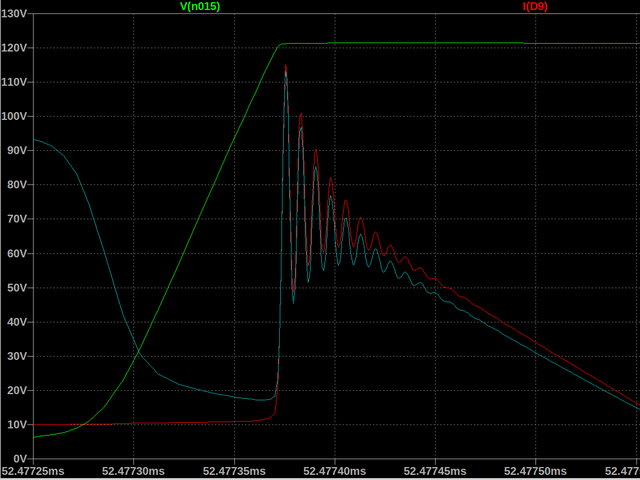The width and height of the screenshot is (640, 480).
Task: Select the red I(D9) trace label
Action: pos(534,6)
